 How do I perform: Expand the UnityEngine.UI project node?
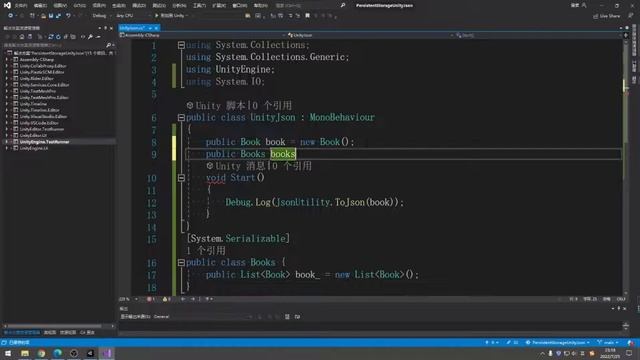point(7,148)
